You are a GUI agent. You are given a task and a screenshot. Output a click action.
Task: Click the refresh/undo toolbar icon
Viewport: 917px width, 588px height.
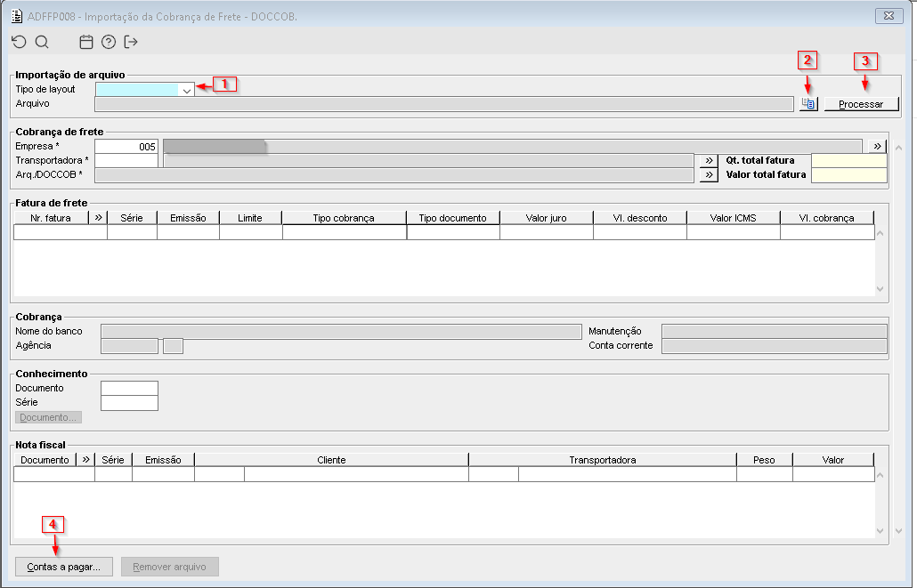coord(20,42)
